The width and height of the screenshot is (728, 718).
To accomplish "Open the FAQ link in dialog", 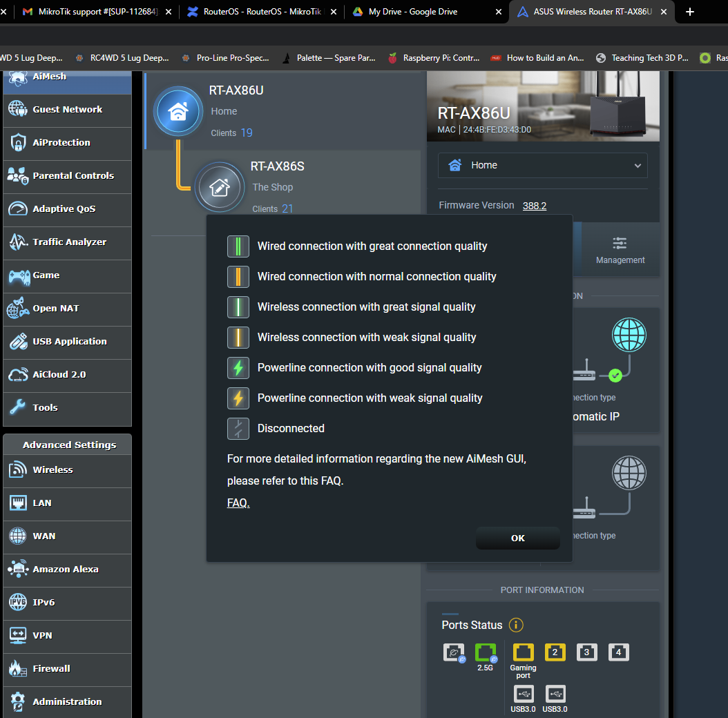I will 238,503.
